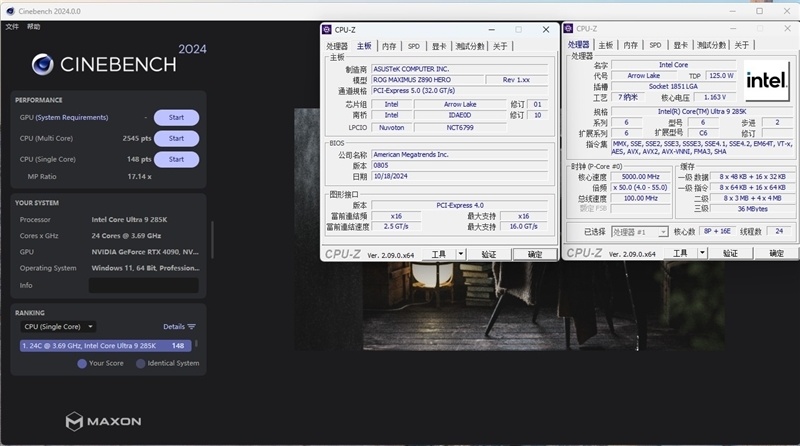Click the BIOS version 0805 field
This screenshot has width=800, height=446.
(459, 165)
